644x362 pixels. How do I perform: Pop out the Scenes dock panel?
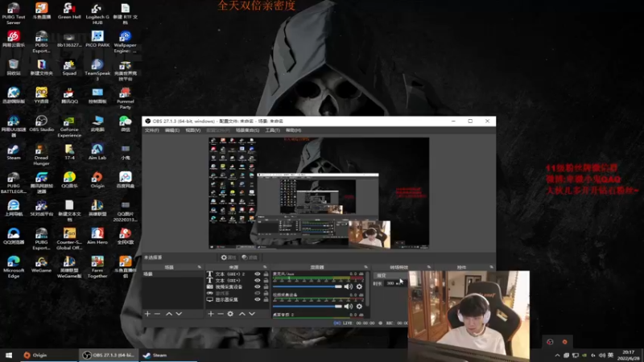tap(200, 267)
